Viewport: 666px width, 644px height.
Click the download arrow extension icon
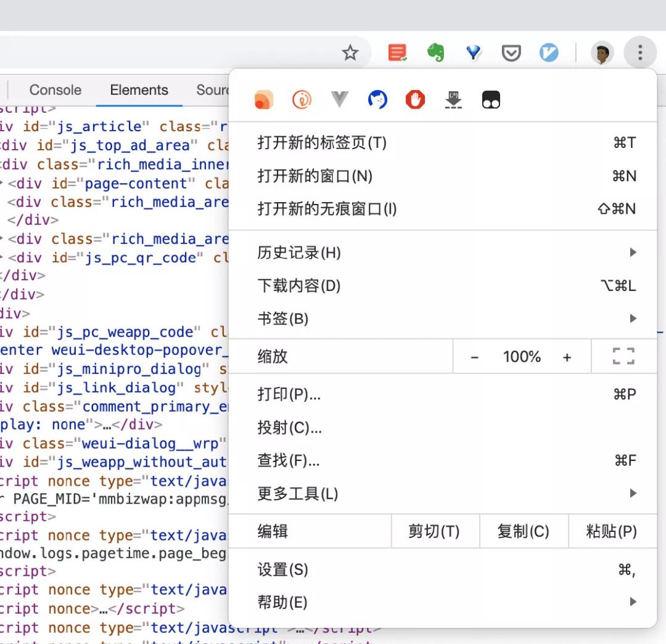pos(453,100)
